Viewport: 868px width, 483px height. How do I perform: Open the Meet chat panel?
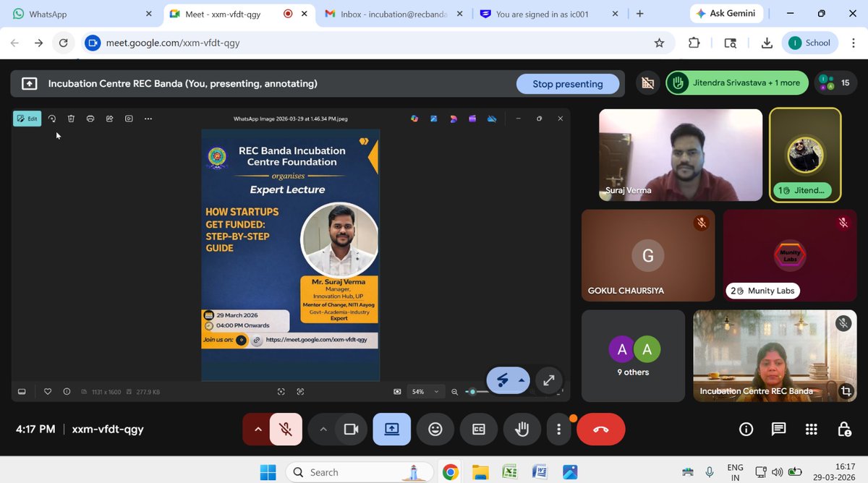pyautogui.click(x=778, y=429)
